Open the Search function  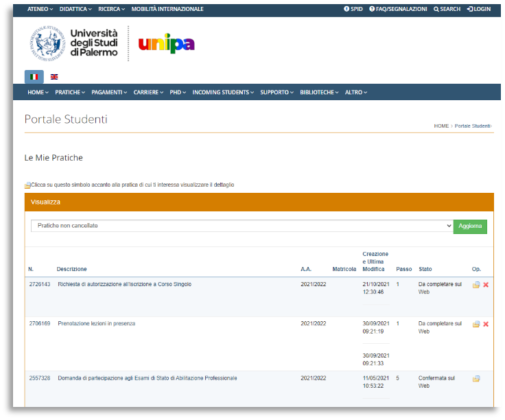(447, 9)
